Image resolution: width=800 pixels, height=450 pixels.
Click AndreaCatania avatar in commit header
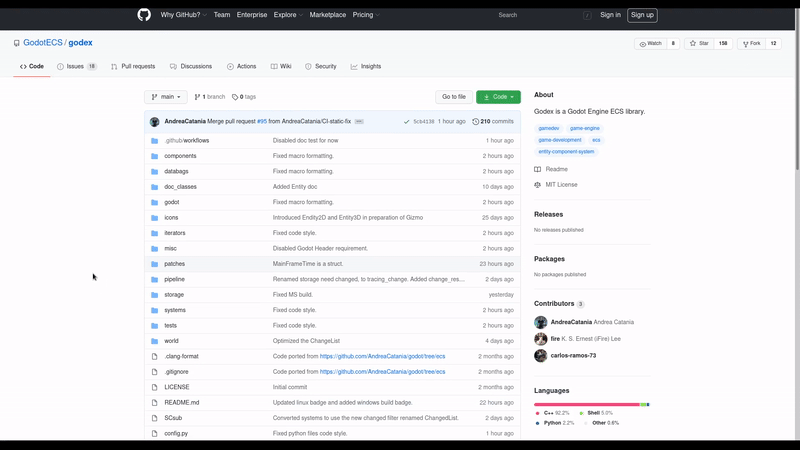[155, 122]
